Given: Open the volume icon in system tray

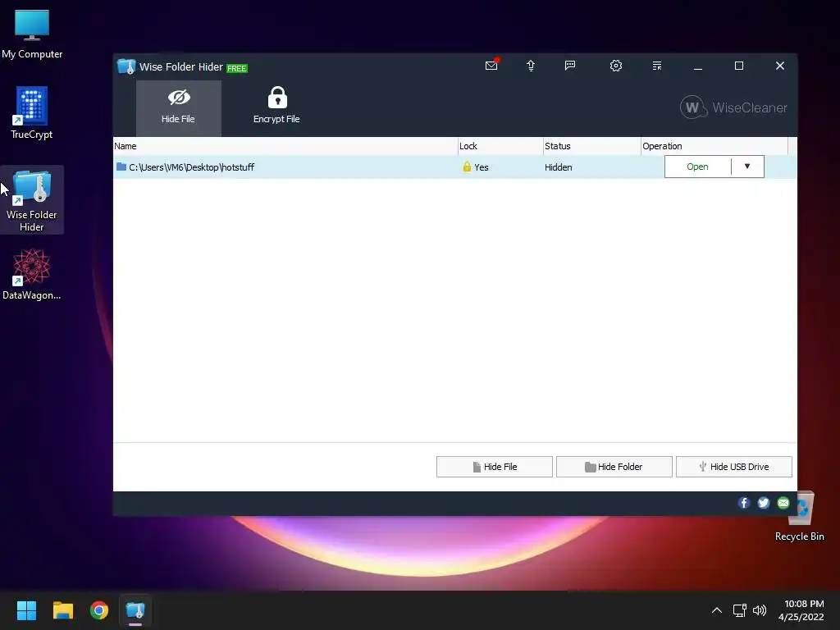Looking at the screenshot, I should (x=760, y=610).
